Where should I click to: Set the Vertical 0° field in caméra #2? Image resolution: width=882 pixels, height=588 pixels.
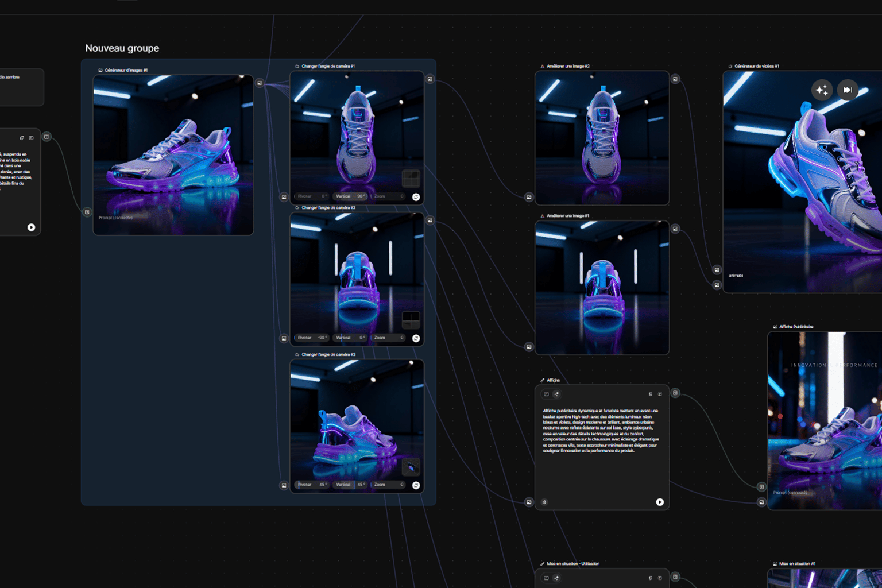click(350, 338)
